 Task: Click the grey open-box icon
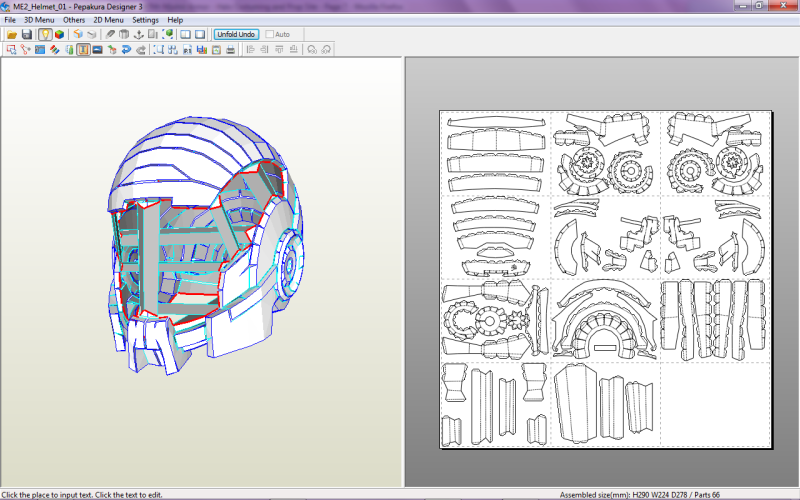pyautogui.click(x=124, y=34)
